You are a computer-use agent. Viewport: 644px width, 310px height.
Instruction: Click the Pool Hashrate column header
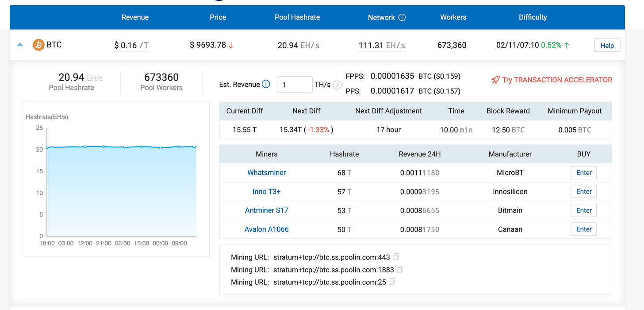point(297,17)
